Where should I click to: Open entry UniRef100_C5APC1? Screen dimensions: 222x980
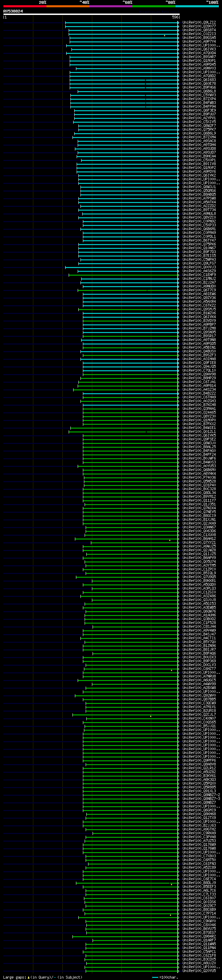click(x=199, y=952)
